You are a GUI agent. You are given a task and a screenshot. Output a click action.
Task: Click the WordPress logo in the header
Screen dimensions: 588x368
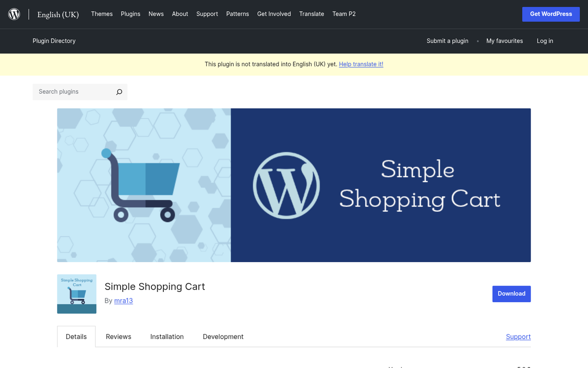coord(14,14)
